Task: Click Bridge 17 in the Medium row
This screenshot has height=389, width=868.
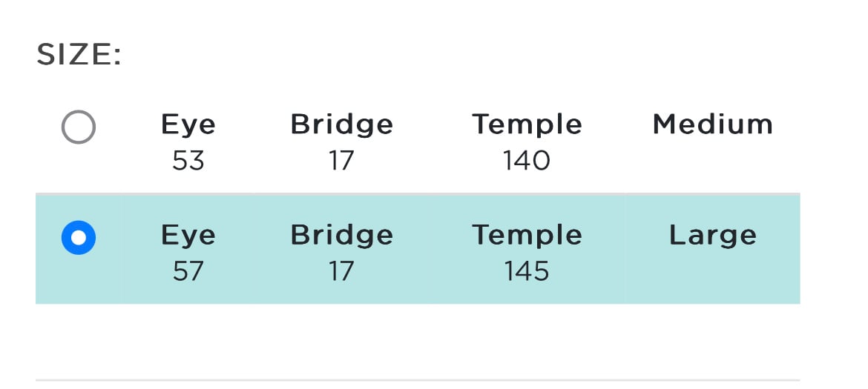Action: [341, 142]
